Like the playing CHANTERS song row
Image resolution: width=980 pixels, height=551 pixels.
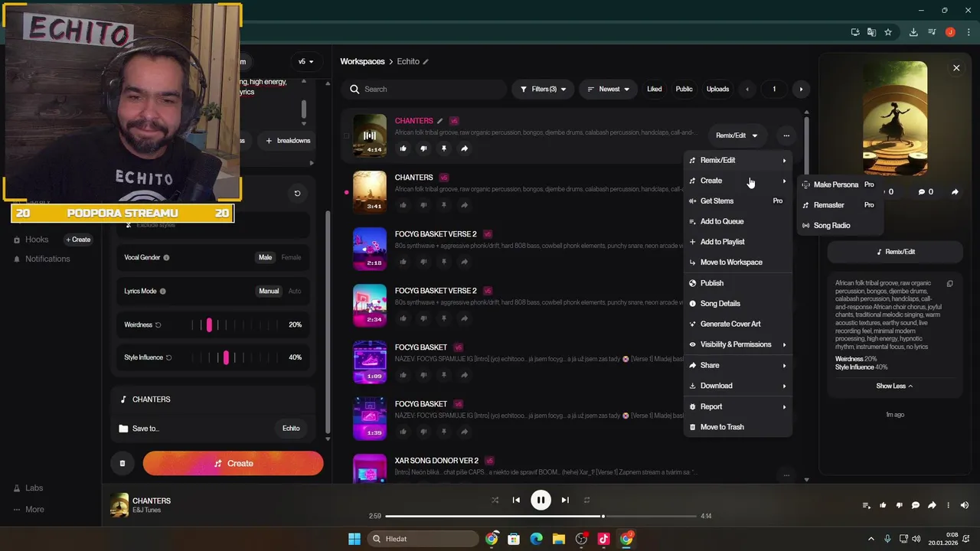click(x=403, y=148)
